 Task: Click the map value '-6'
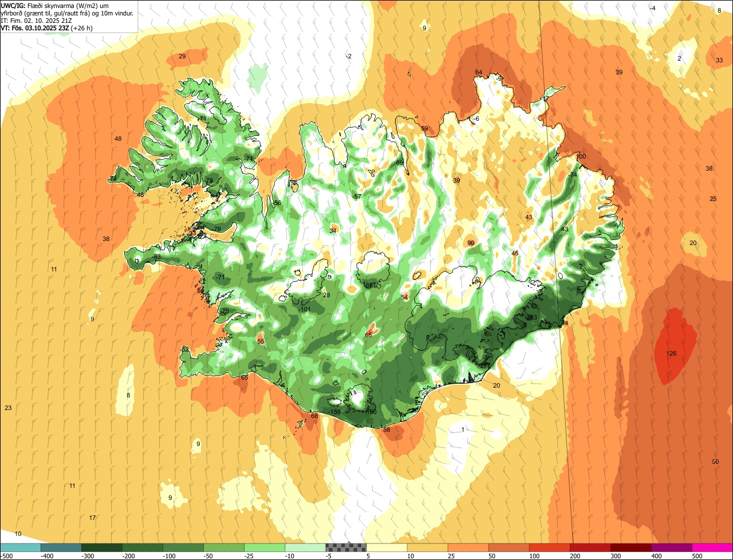click(x=476, y=119)
